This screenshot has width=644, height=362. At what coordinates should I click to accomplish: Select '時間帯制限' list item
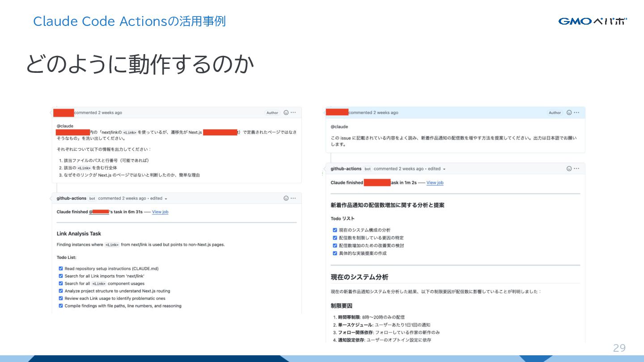pyautogui.click(x=371, y=317)
